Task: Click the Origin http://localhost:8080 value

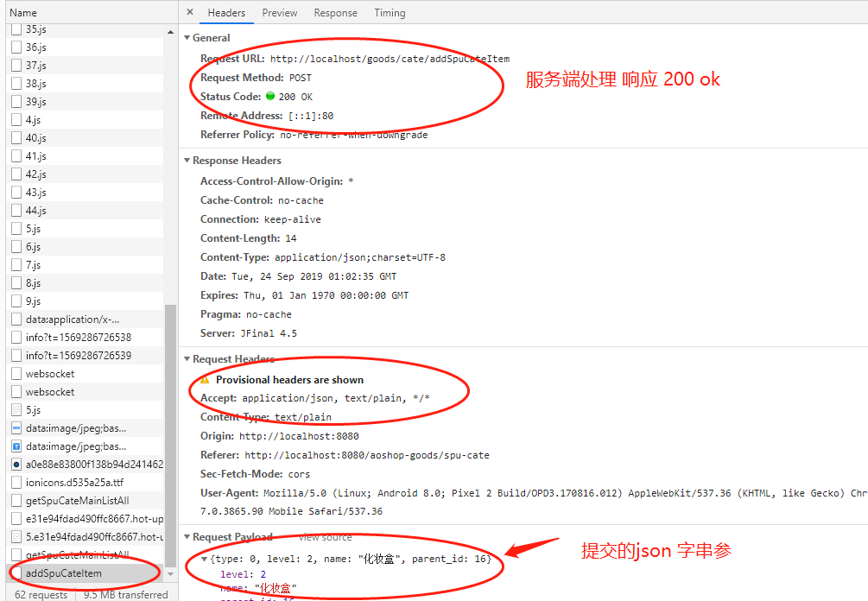Action: (x=299, y=436)
